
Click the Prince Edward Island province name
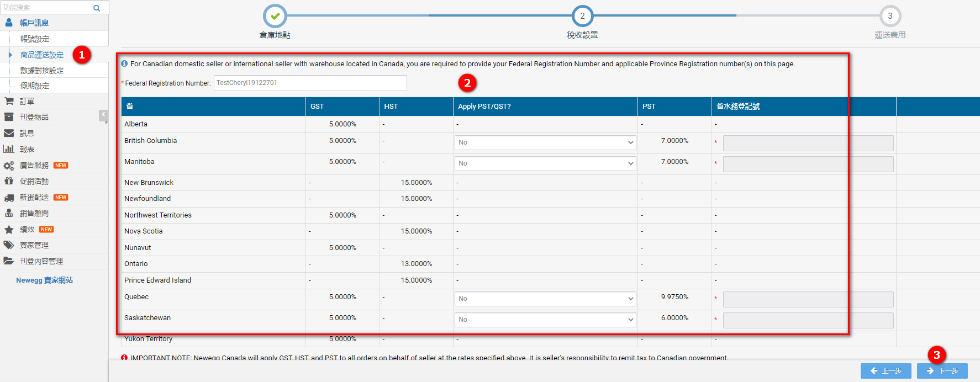point(158,280)
